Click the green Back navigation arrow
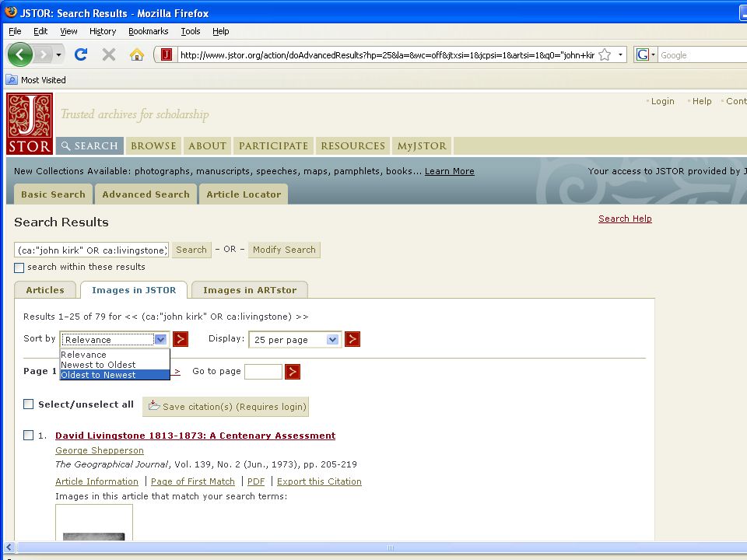This screenshot has height=560, width=747. tap(20, 54)
